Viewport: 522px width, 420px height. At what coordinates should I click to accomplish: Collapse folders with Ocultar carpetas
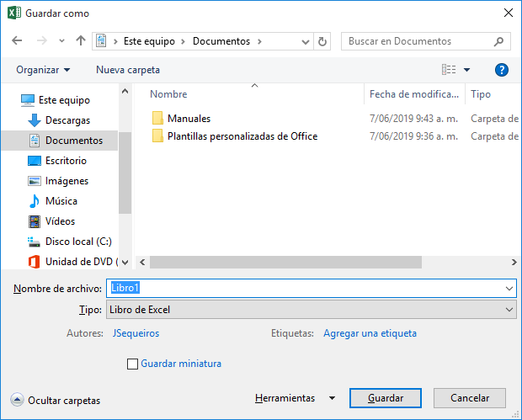[56, 401]
